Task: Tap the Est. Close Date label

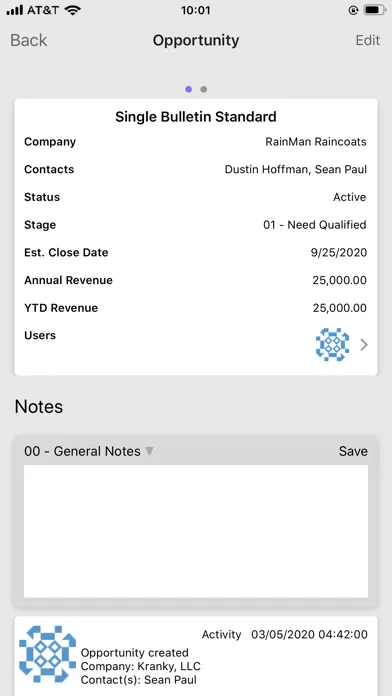Action: point(66,253)
